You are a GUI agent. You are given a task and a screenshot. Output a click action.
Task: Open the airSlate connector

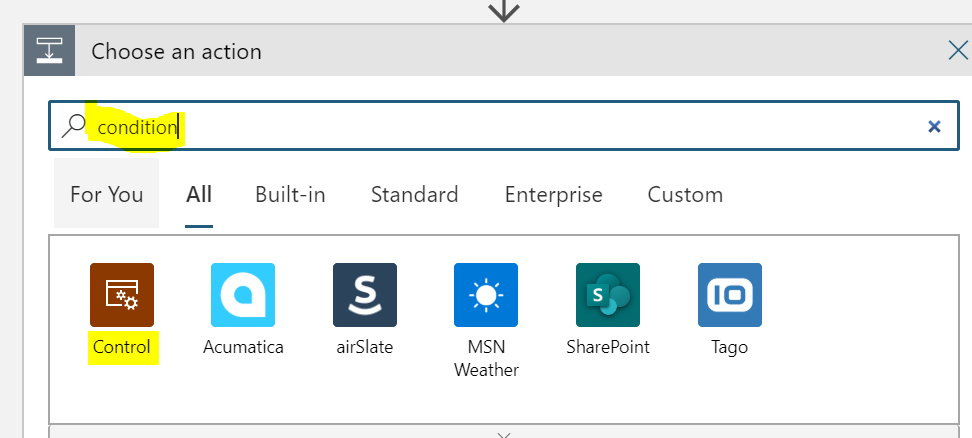[364, 295]
